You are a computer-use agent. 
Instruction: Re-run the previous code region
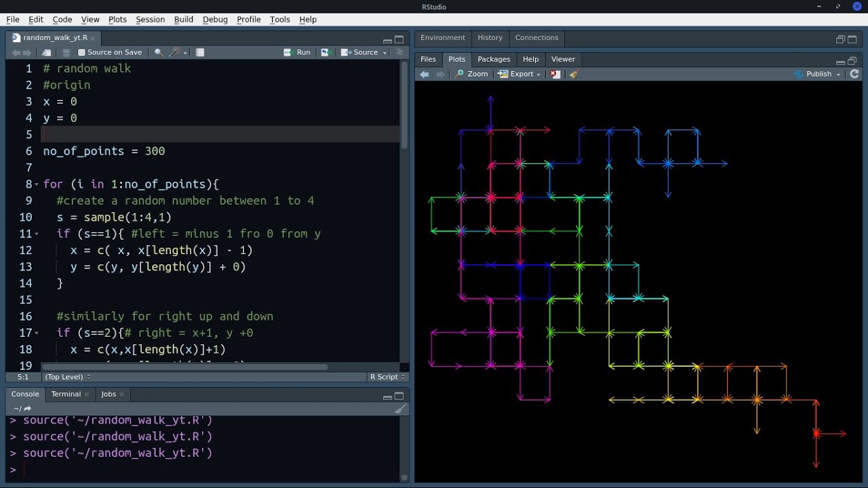[325, 52]
